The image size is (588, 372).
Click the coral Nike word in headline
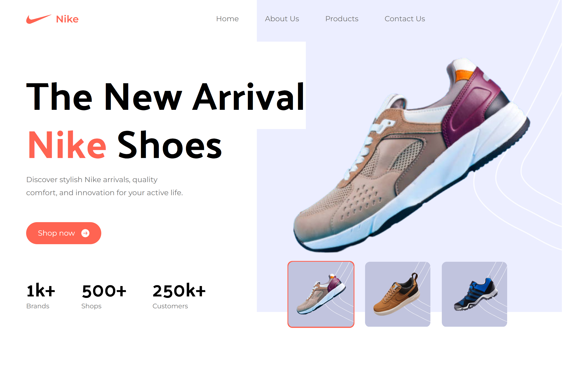point(67,145)
